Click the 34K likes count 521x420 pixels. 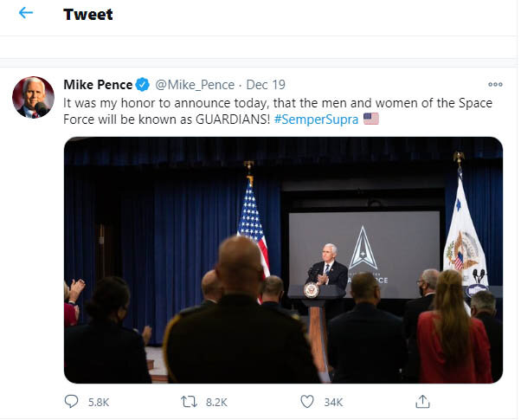pos(333,403)
